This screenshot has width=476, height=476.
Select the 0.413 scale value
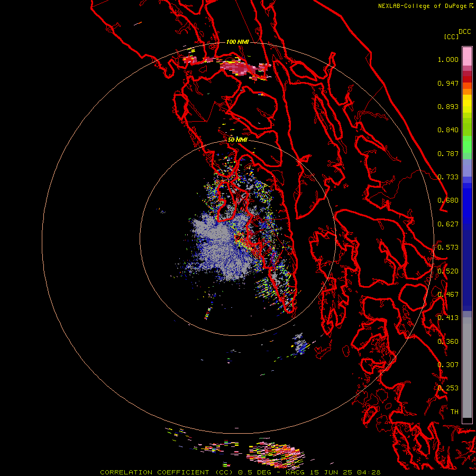pos(448,318)
